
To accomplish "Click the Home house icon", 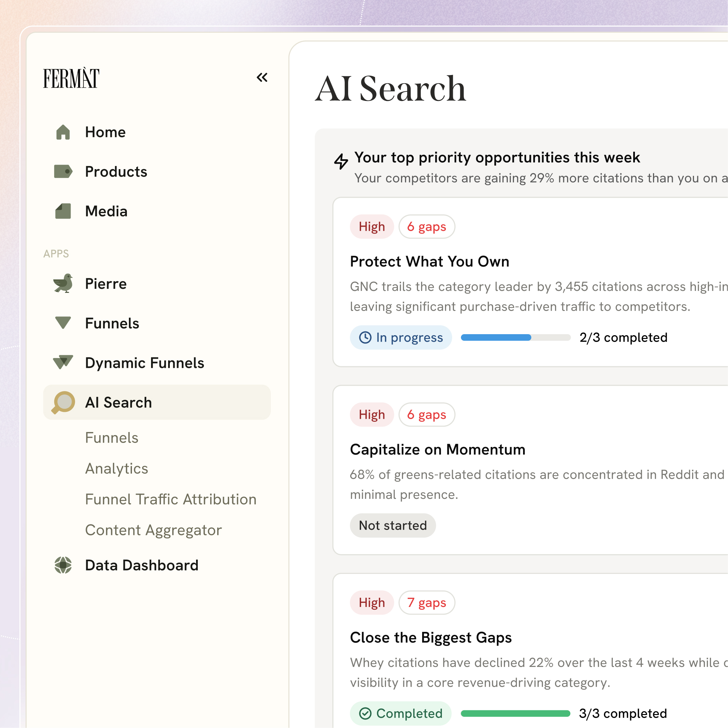I will pos(63,132).
